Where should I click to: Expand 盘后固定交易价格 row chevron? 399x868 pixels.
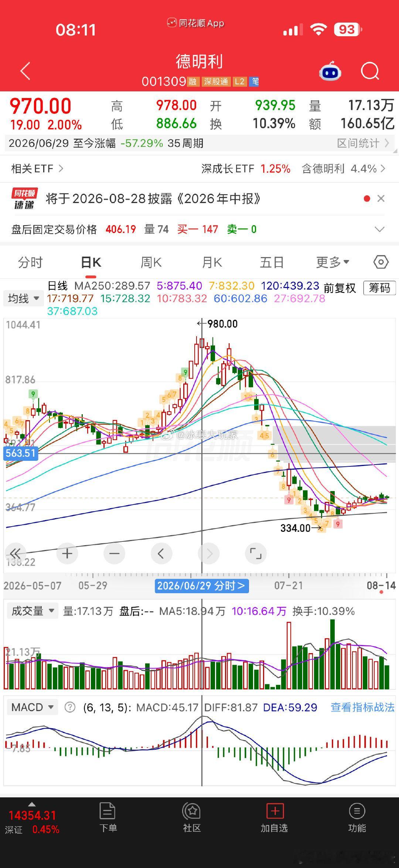379,229
